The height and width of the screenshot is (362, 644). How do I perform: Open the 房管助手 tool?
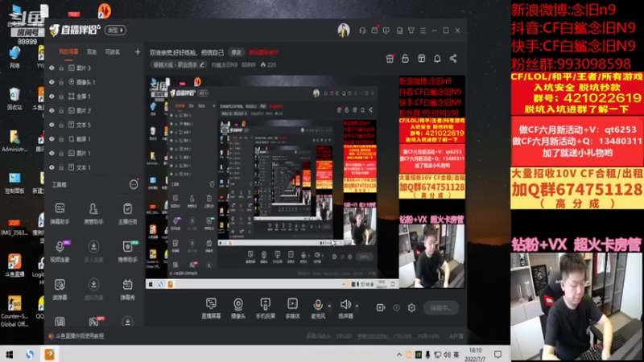(93, 213)
